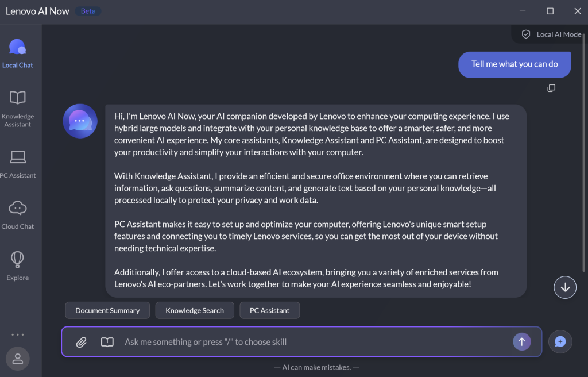Click the knowledge base book icon in input
This screenshot has height=377, width=588.
click(107, 342)
